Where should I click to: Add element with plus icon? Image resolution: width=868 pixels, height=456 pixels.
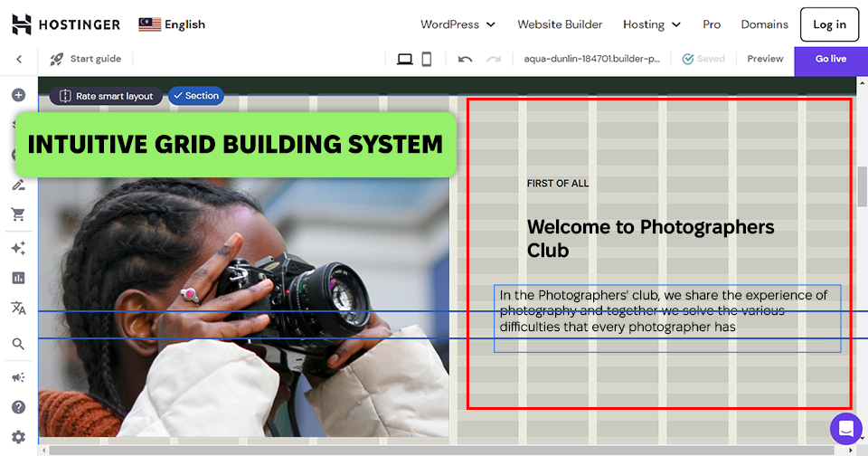[x=18, y=95]
